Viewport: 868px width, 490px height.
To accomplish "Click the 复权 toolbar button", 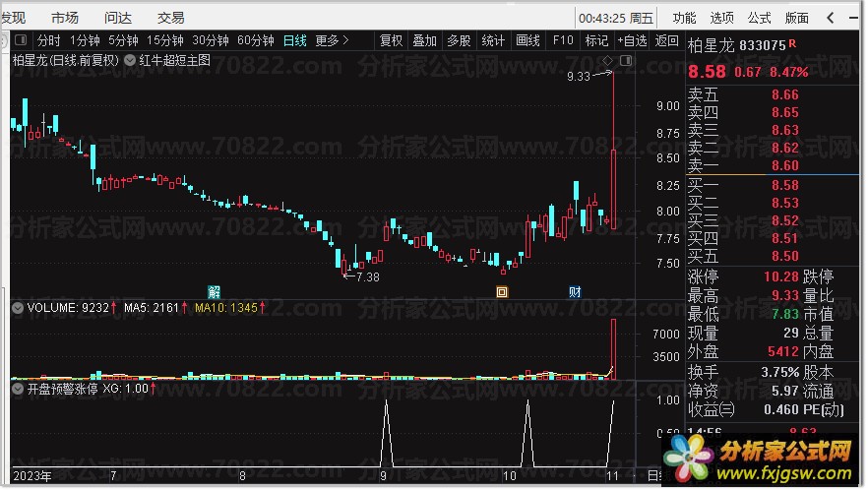I will coord(391,40).
